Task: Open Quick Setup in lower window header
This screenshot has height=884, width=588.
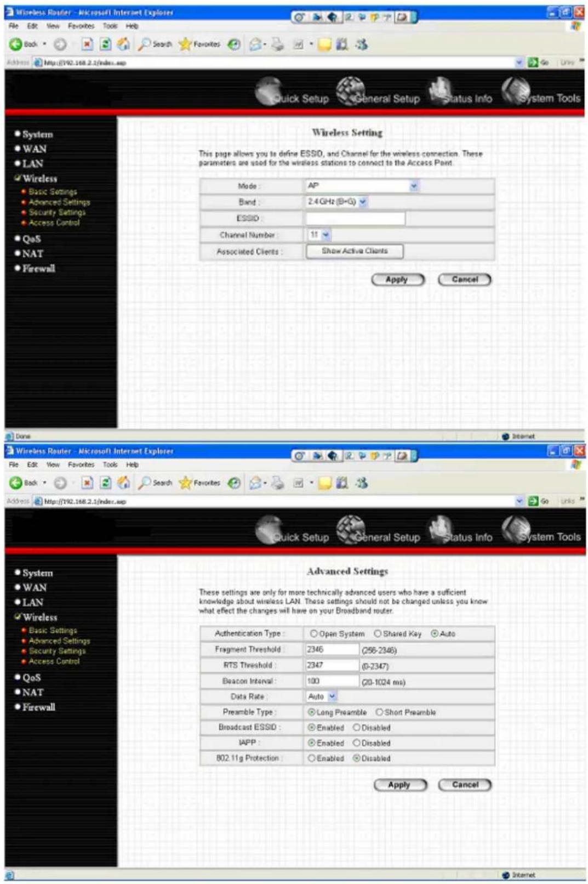Action: (x=293, y=531)
